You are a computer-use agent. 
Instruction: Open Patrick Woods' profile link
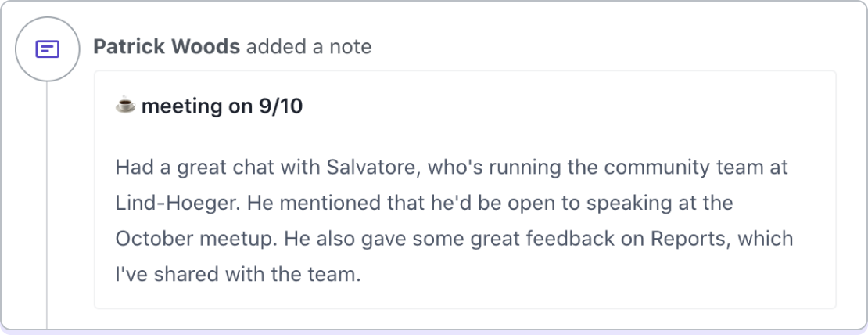(x=167, y=47)
